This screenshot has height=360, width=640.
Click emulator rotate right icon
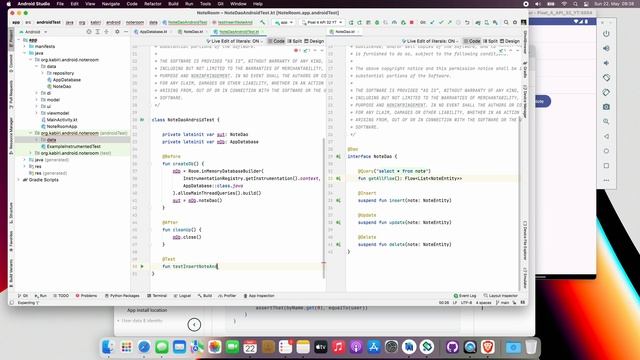click(x=606, y=92)
